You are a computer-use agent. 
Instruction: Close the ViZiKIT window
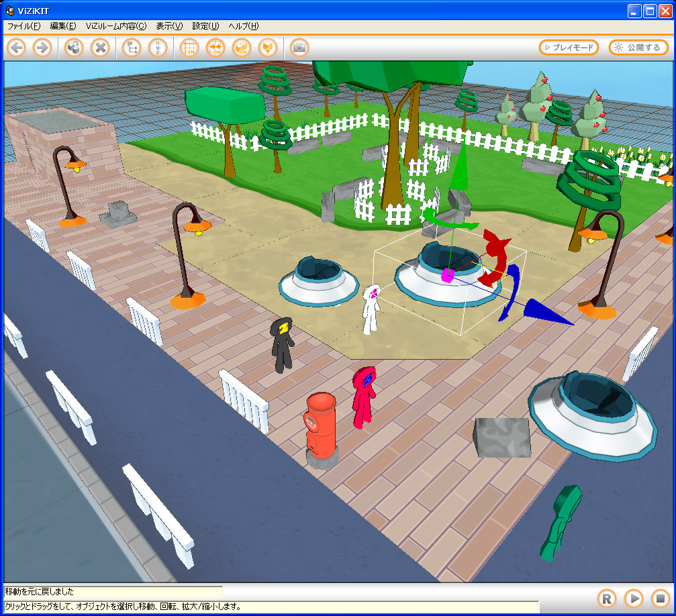[x=665, y=11]
